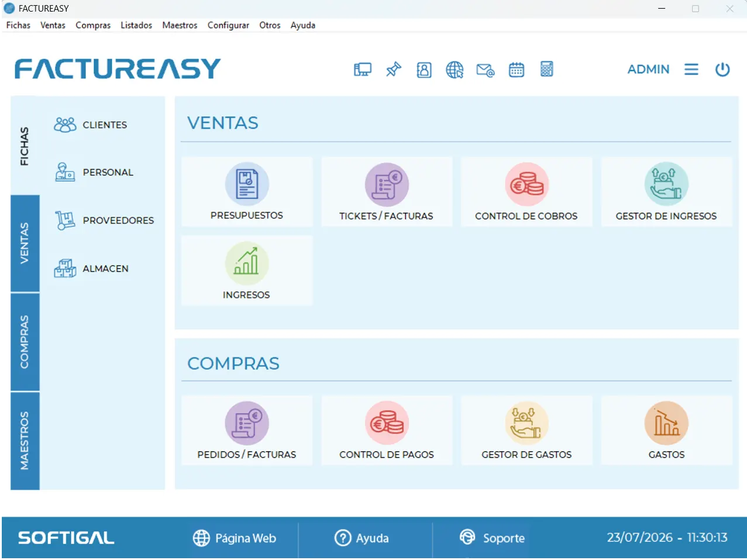The image size is (747, 560).
Task: Open the remote desktop monitor icon in header
Action: click(x=363, y=70)
